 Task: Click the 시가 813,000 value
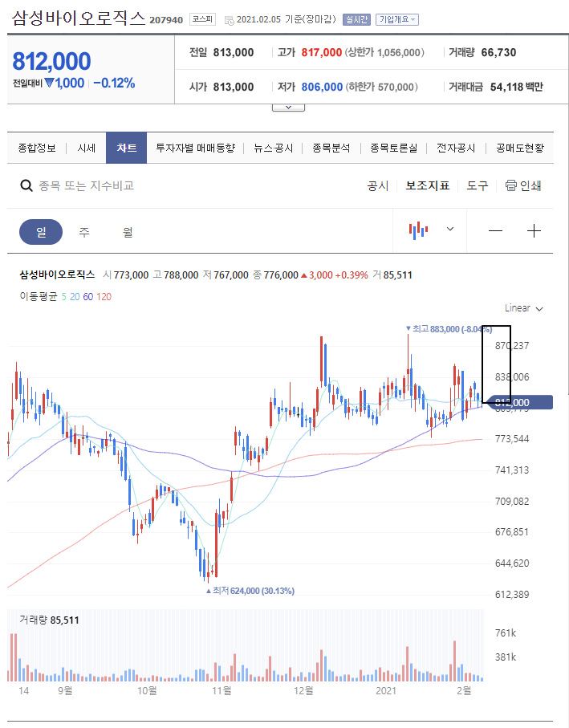(234, 87)
